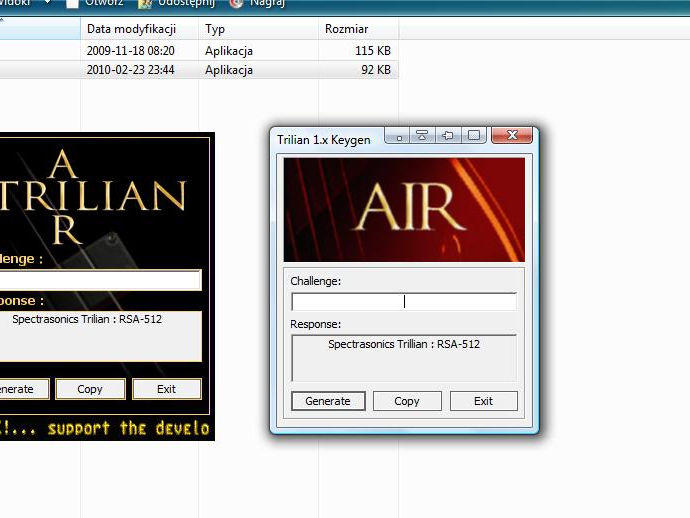Image resolution: width=690 pixels, height=518 pixels.
Task: Sort files by Rozmiar column
Action: (359, 29)
